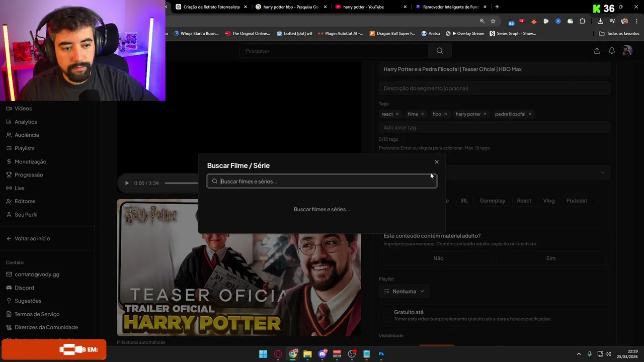Select the Gameplay category chip
Viewport: 644px width, 362px height.
pos(492,201)
